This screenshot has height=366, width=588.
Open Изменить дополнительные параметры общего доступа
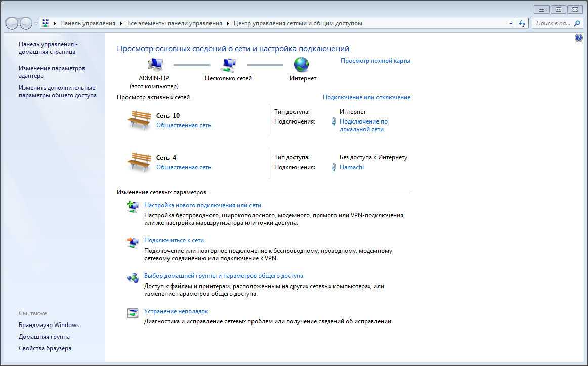58,92
